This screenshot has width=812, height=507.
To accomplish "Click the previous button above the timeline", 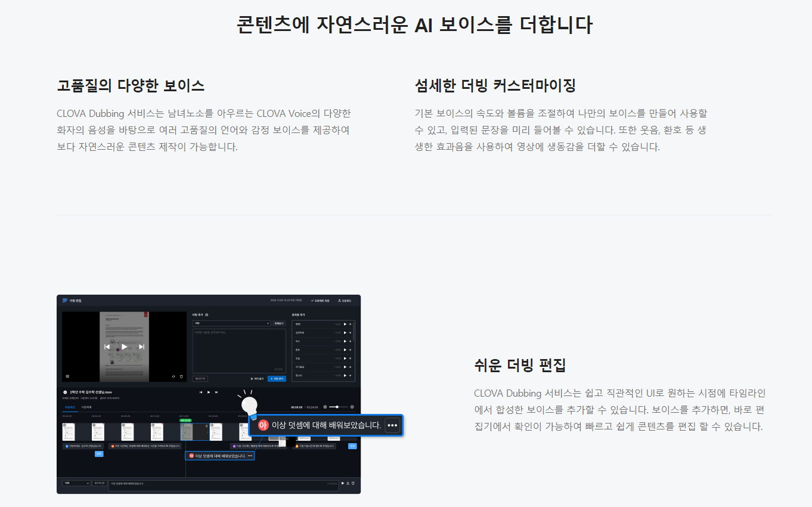I will coord(201,392).
